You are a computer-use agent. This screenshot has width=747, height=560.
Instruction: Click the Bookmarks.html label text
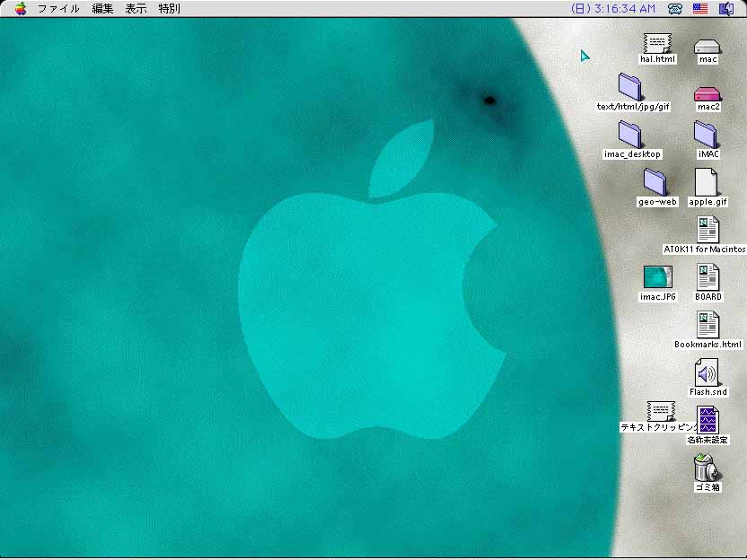click(x=707, y=345)
